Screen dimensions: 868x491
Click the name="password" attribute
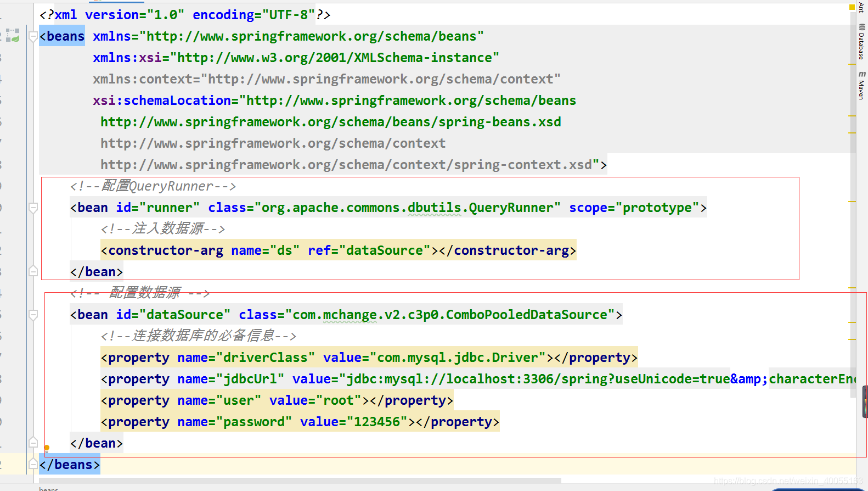click(235, 422)
